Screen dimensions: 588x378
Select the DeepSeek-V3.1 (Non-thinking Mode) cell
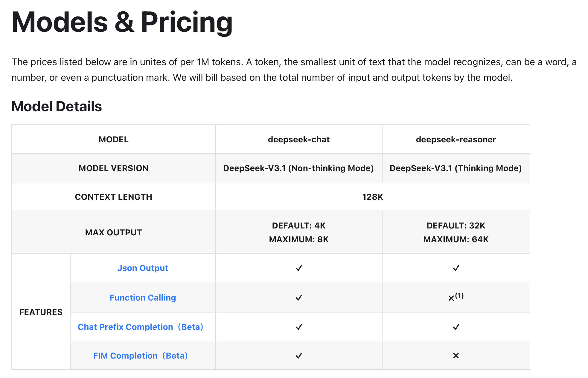(x=299, y=168)
